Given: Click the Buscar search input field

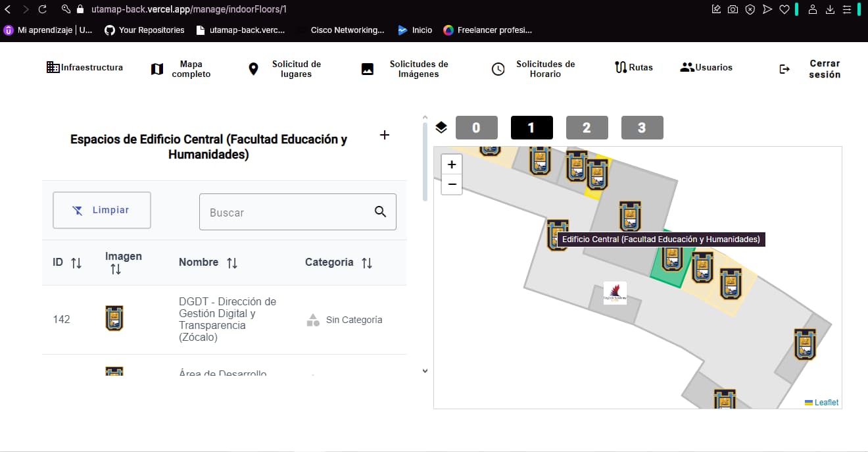Looking at the screenshot, I should pyautogui.click(x=286, y=213).
